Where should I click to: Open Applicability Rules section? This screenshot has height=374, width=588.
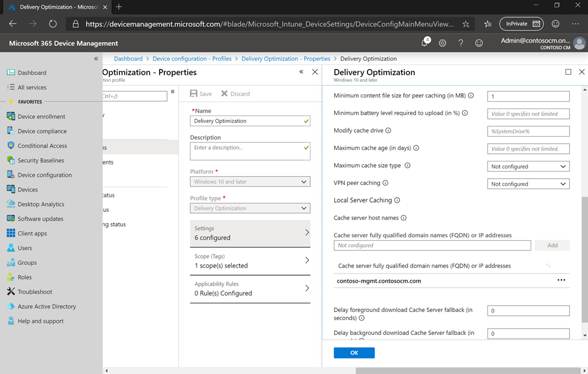[x=250, y=288]
